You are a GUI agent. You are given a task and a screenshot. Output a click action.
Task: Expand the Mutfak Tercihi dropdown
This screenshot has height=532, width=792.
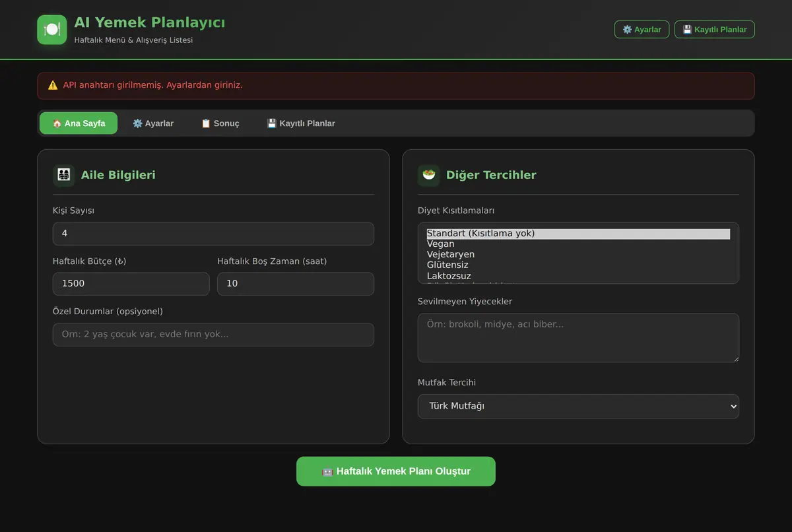point(578,406)
